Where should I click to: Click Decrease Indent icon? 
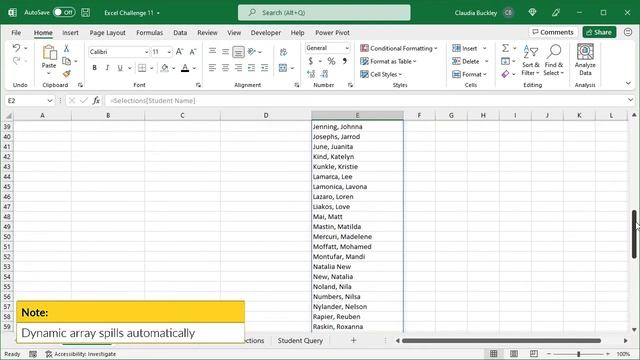(x=251, y=68)
